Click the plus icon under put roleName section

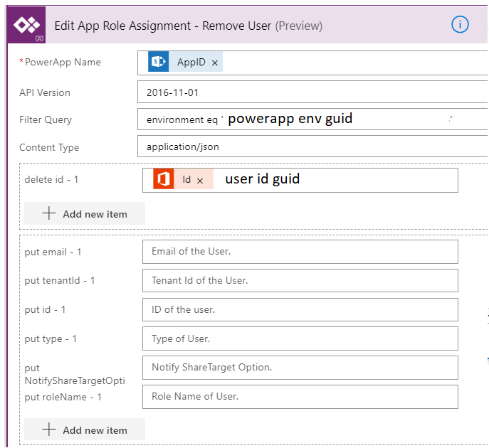coord(49,430)
